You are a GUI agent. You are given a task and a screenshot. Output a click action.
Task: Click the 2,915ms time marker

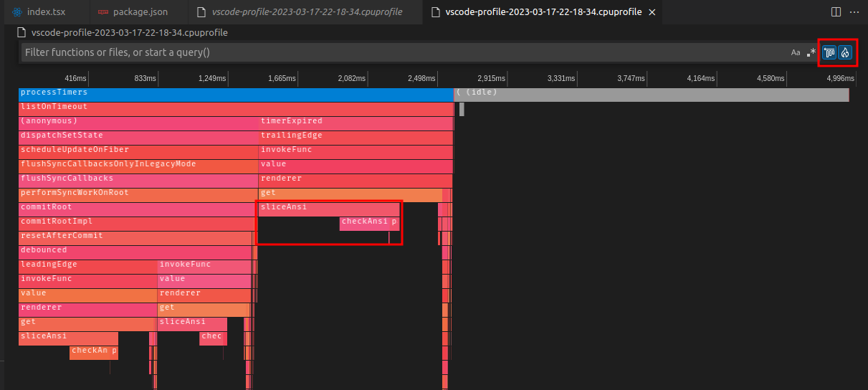point(491,78)
